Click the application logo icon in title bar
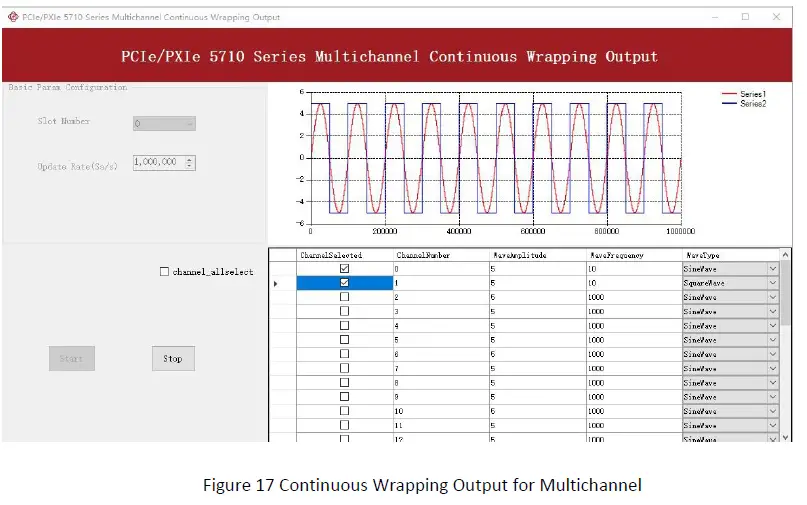807x505 pixels. click(13, 17)
